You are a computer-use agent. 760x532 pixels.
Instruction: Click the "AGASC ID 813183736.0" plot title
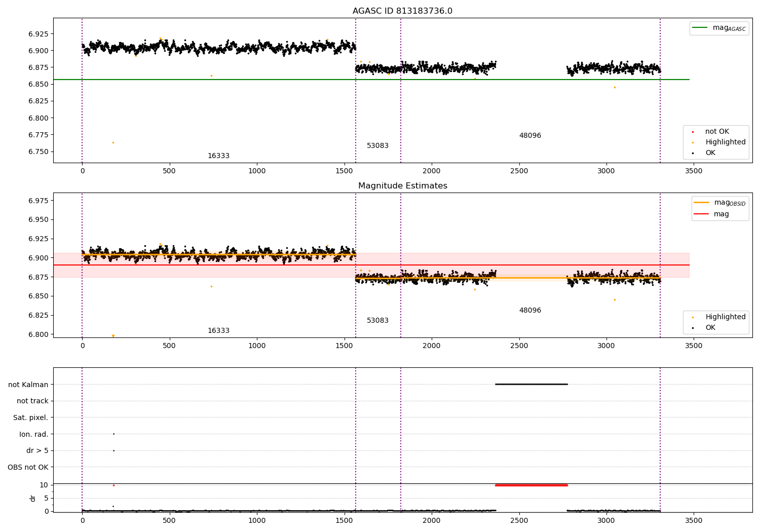click(x=402, y=11)
